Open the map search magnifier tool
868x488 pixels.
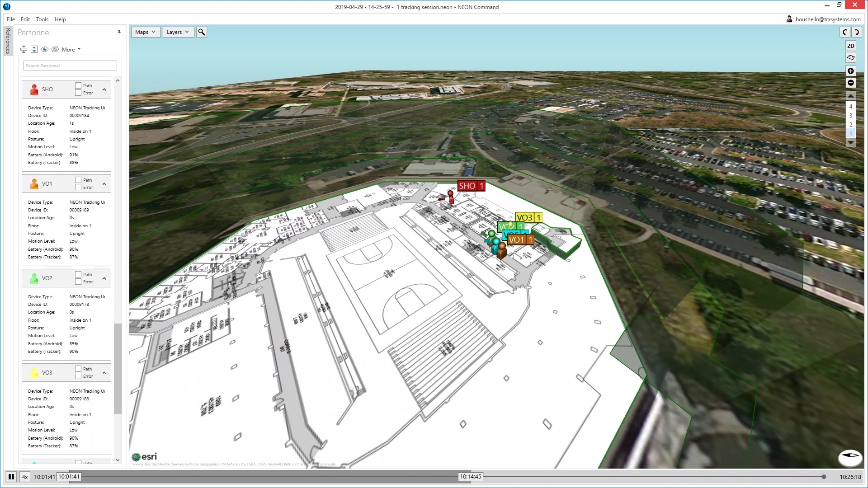202,32
